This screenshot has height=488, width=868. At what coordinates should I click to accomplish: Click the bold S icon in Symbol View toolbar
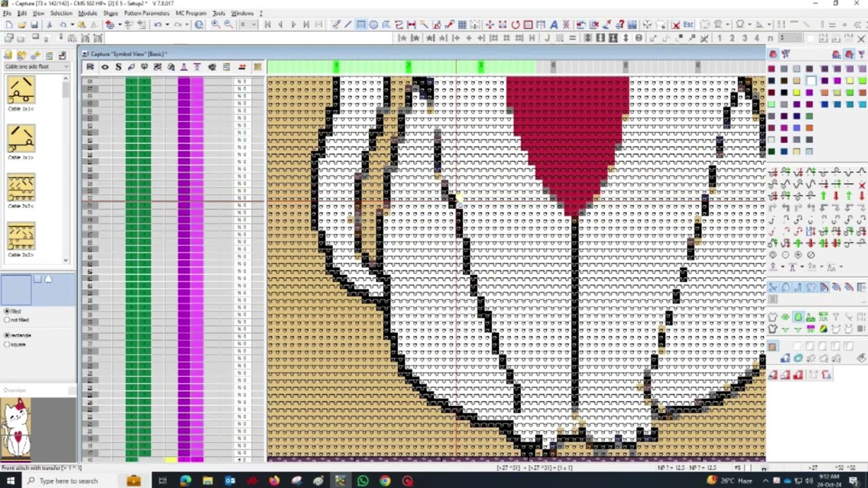coord(118,67)
